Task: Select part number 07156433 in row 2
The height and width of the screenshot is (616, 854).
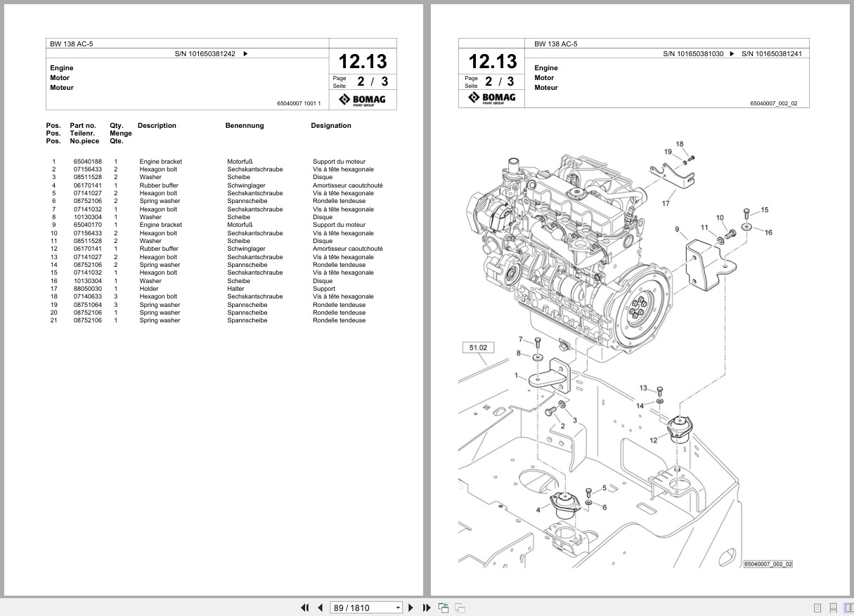Action: pyautogui.click(x=87, y=169)
